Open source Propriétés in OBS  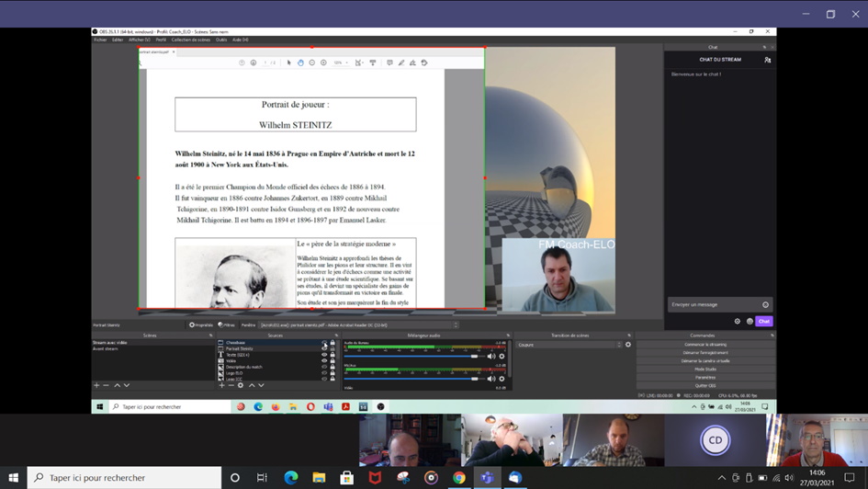tap(201, 325)
